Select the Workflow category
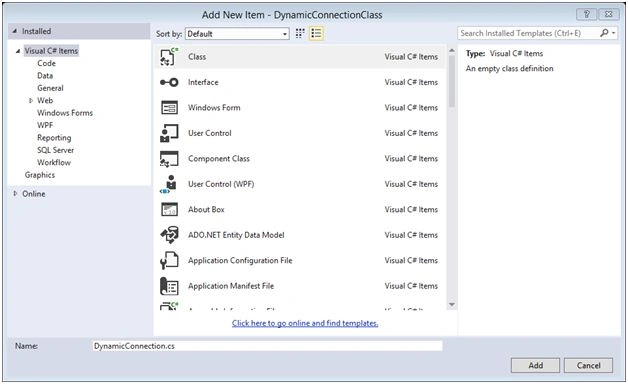The width and height of the screenshot is (628, 384). tap(54, 163)
